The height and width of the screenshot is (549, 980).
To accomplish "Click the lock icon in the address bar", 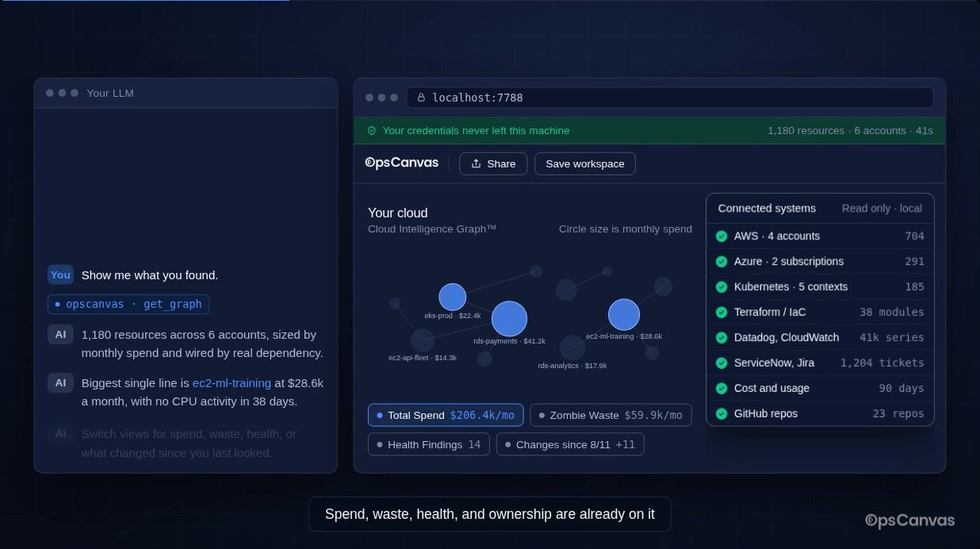I will (x=421, y=98).
